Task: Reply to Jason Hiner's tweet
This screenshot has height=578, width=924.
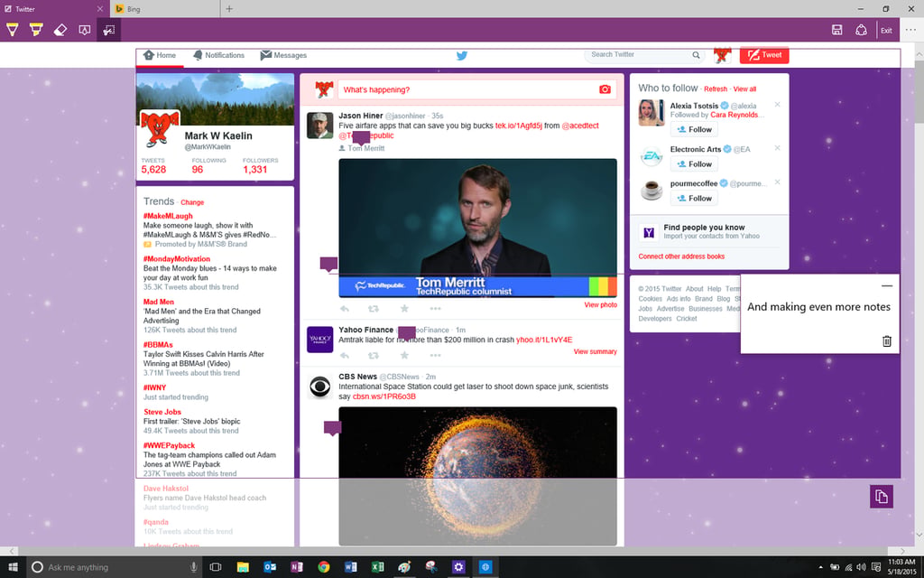Action: pyautogui.click(x=345, y=309)
